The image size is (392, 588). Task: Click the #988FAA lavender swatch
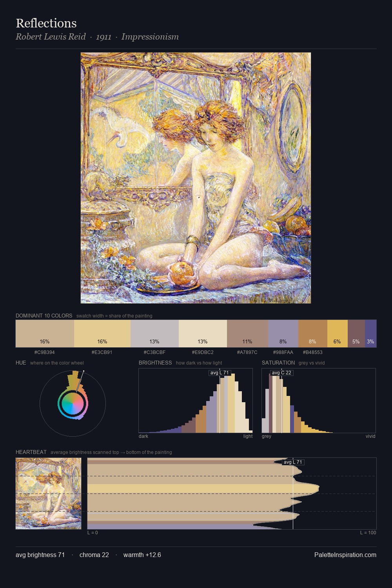283,334
